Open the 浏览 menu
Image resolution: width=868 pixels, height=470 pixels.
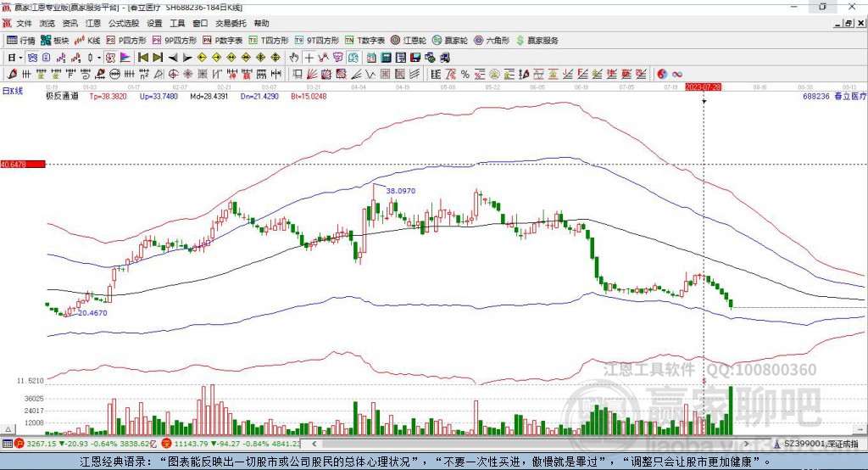click(47, 23)
